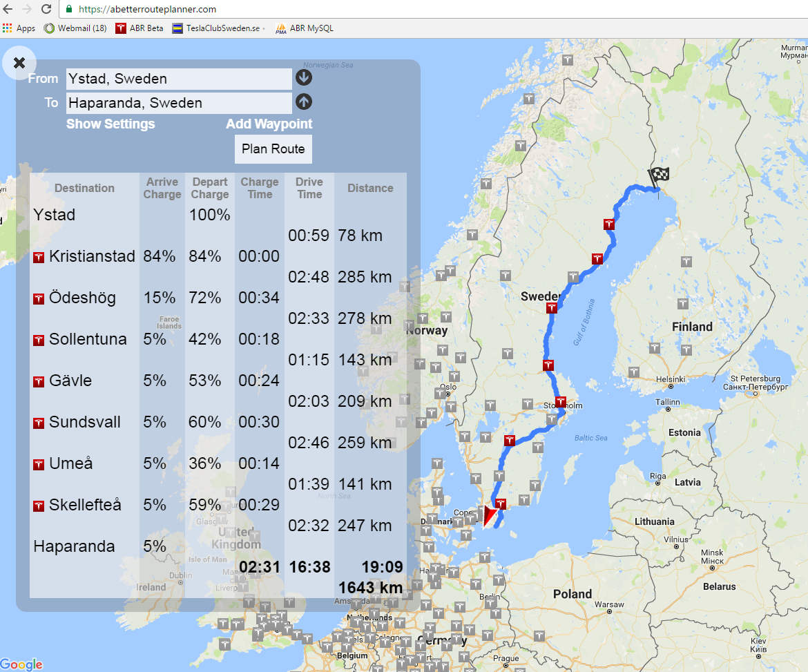Click the browser address bar URL
Viewport: 808px width, 672px height.
(147, 9)
